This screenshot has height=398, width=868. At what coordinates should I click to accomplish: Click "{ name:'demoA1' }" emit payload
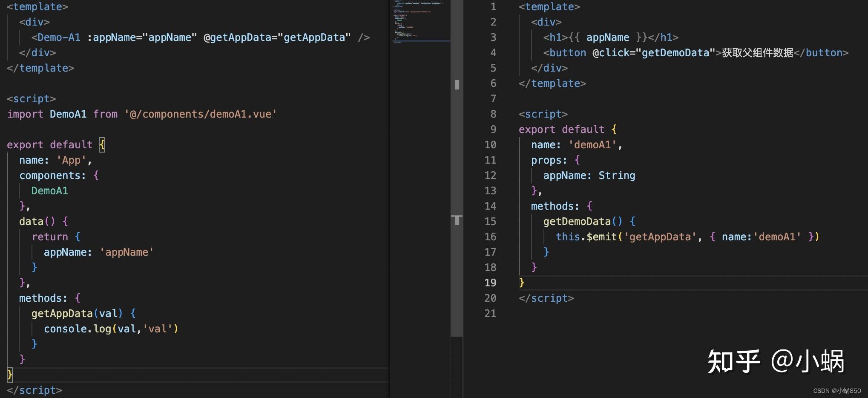pos(761,237)
